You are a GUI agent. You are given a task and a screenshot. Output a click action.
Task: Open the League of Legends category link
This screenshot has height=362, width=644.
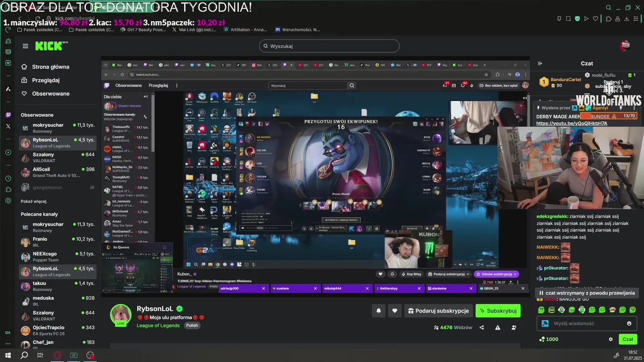158,325
